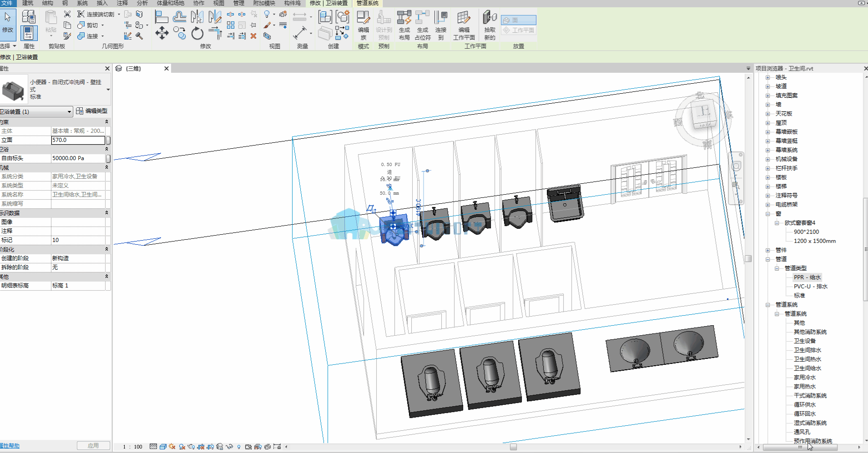The image size is (868, 453).
Task: Expand the 墙 node in project browser
Action: tap(768, 105)
